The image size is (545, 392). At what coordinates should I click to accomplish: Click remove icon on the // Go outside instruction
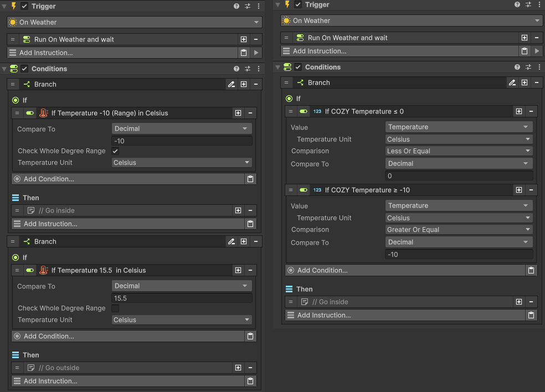(x=250, y=368)
